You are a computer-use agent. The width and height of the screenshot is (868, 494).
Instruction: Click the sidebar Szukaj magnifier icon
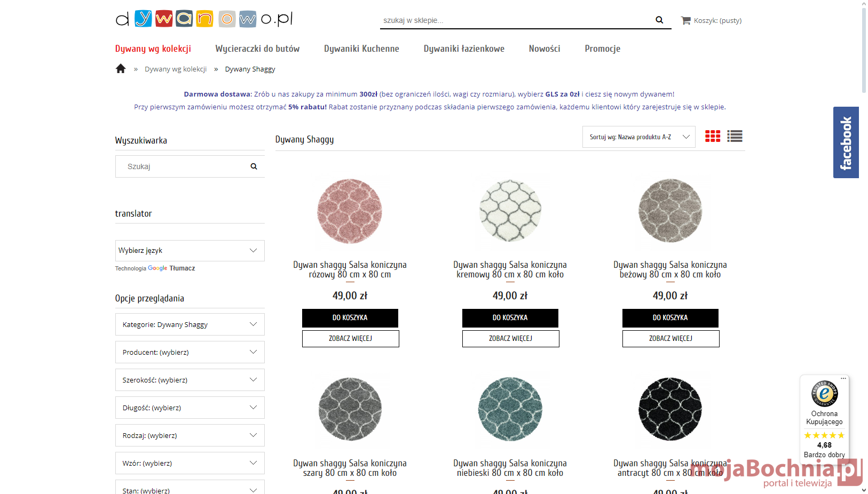click(254, 166)
